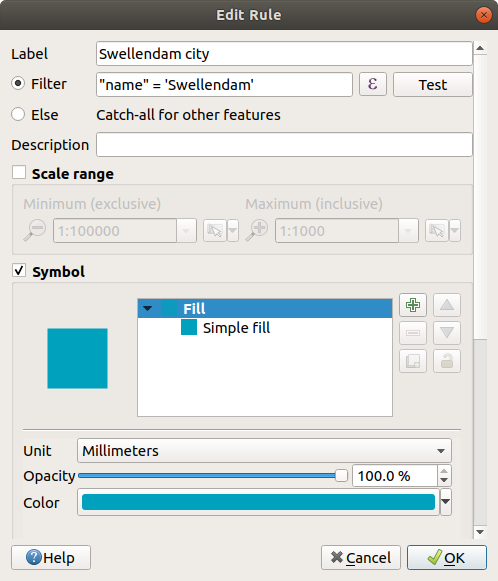Uncheck the Symbol checkbox
498x581 pixels.
19,270
